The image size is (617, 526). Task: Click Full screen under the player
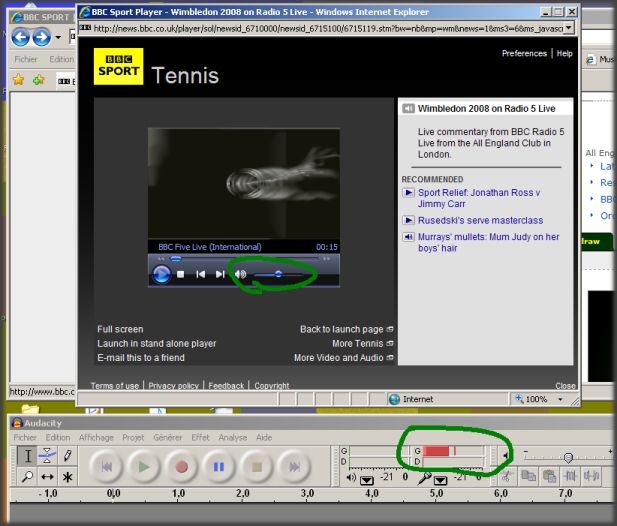[120, 329]
